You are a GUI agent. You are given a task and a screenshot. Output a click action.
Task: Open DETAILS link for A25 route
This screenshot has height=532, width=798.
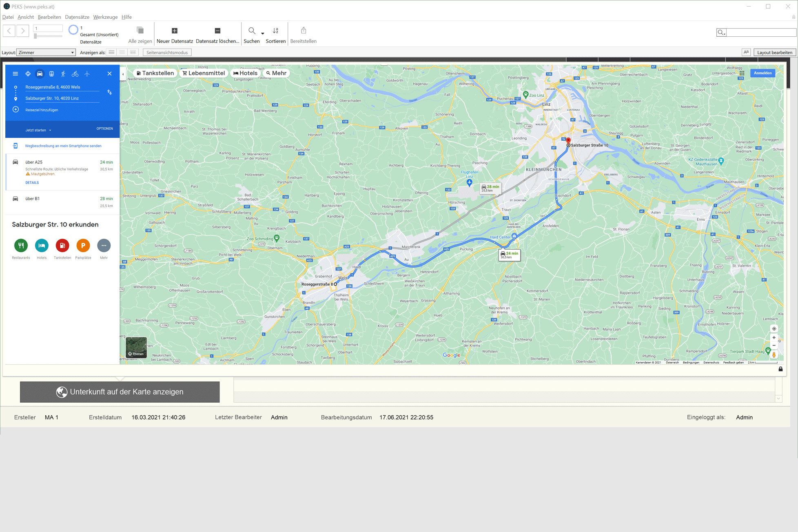(32, 183)
